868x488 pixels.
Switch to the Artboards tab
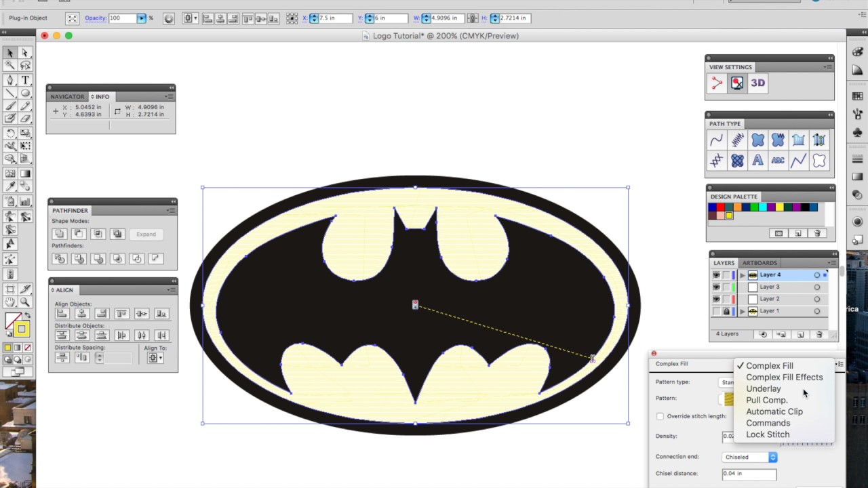pos(759,263)
